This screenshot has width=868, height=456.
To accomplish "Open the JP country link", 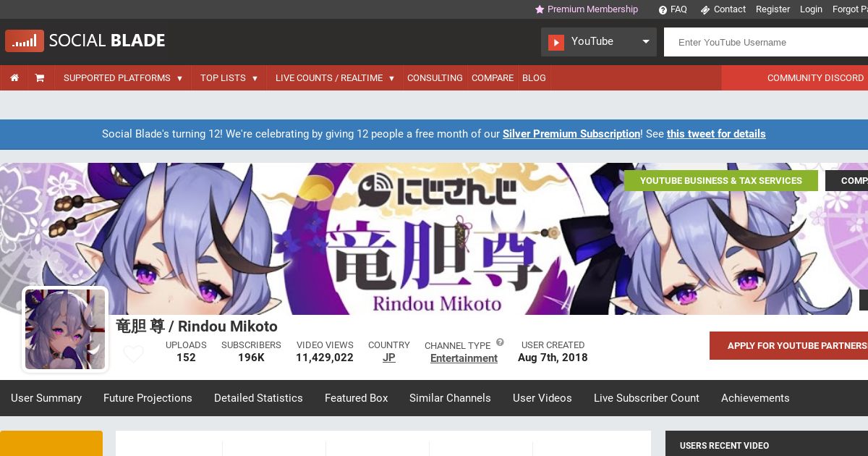I will pyautogui.click(x=389, y=358).
